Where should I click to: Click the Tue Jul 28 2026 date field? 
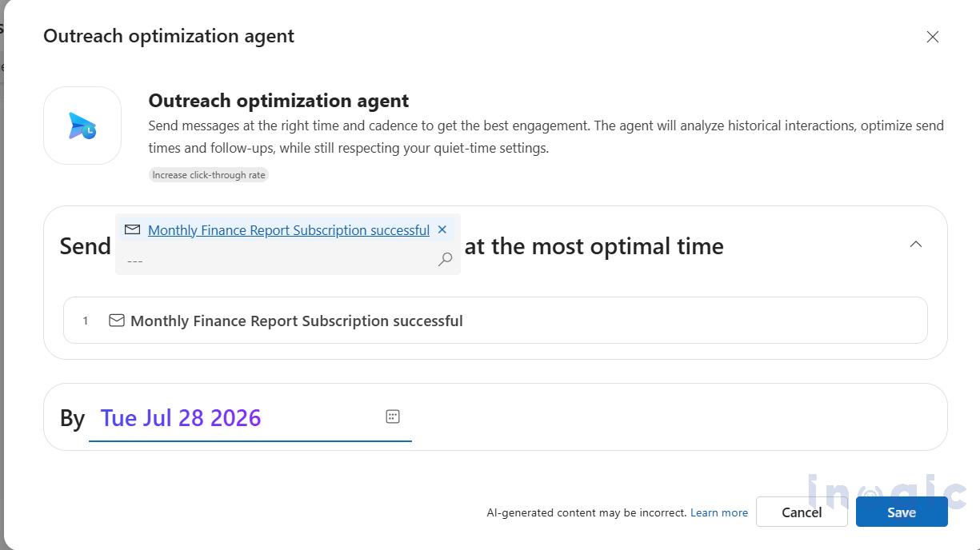point(250,418)
